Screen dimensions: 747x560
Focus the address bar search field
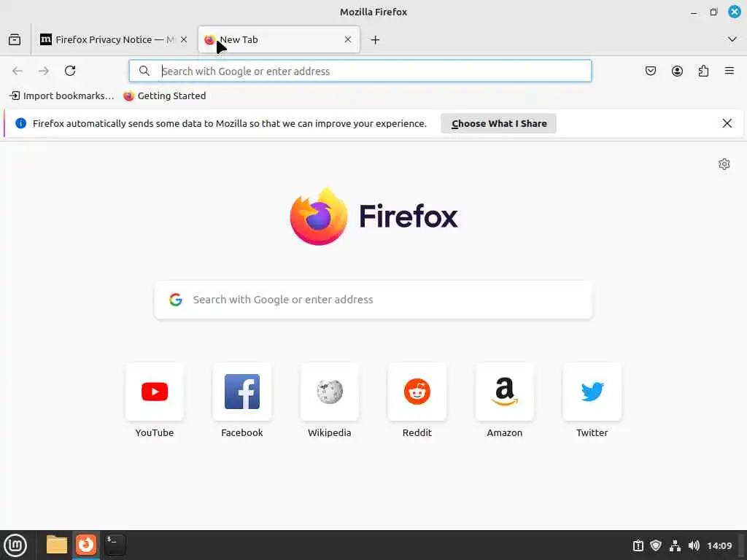(360, 71)
